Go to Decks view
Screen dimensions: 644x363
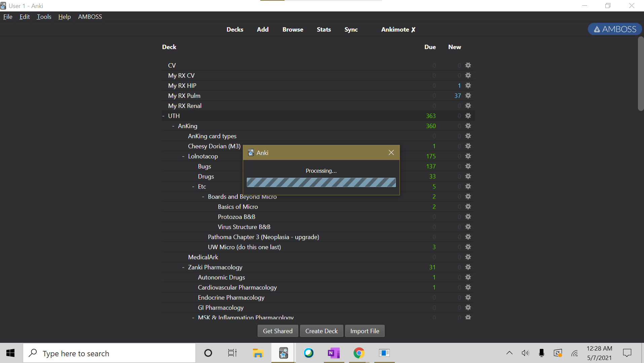coord(235,30)
